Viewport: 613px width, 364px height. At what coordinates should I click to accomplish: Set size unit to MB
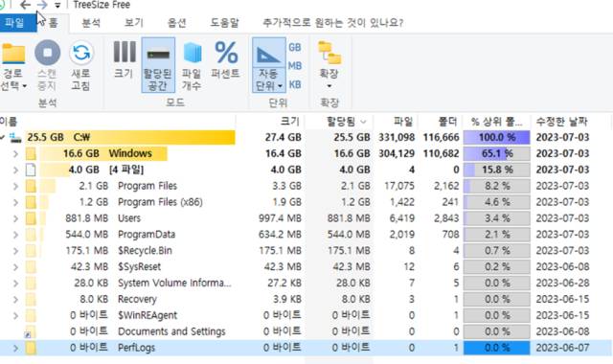(295, 66)
